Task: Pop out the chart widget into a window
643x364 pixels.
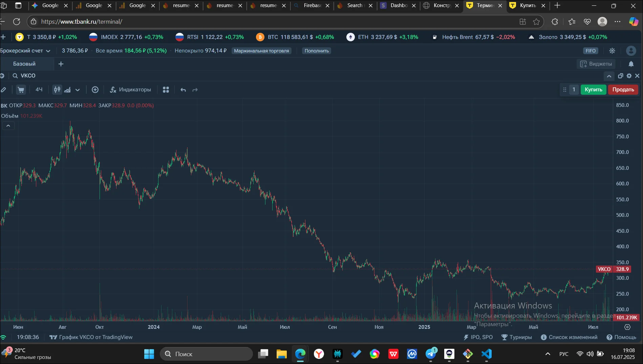Action: pyautogui.click(x=620, y=76)
